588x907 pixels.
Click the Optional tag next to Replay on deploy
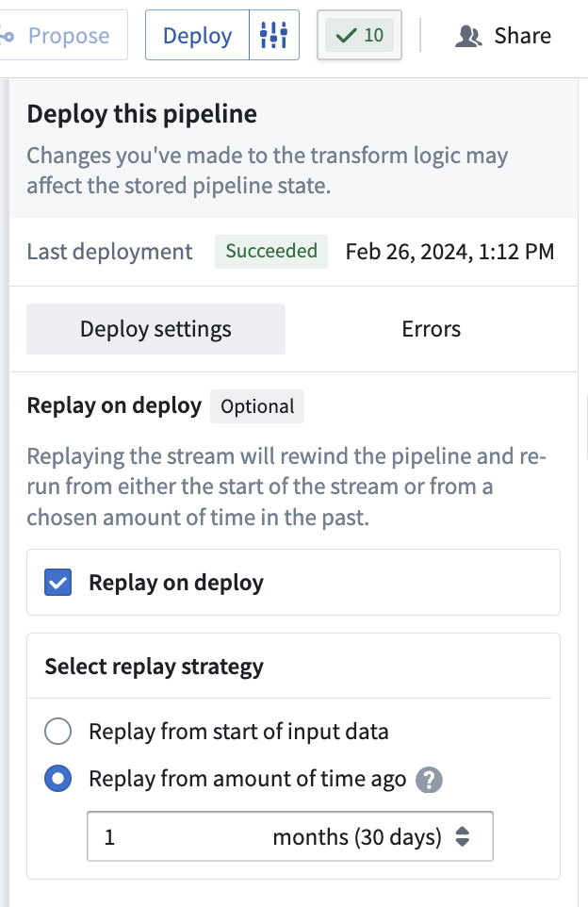coord(257,406)
